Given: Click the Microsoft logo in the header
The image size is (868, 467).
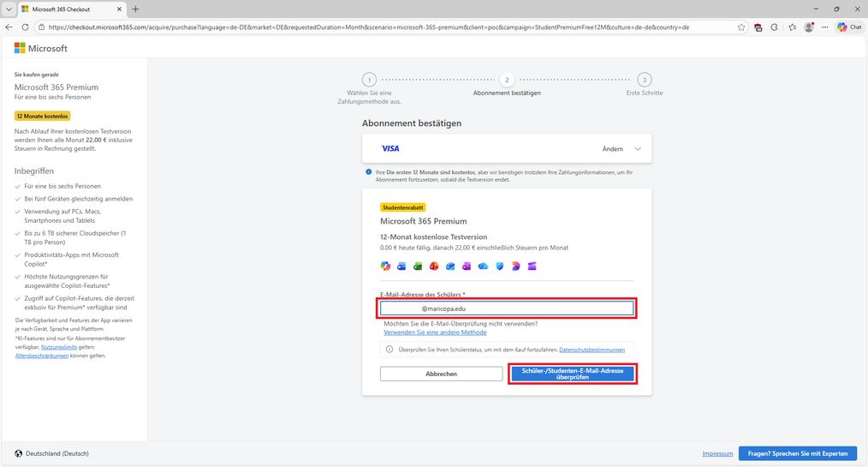Looking at the screenshot, I should [x=41, y=48].
